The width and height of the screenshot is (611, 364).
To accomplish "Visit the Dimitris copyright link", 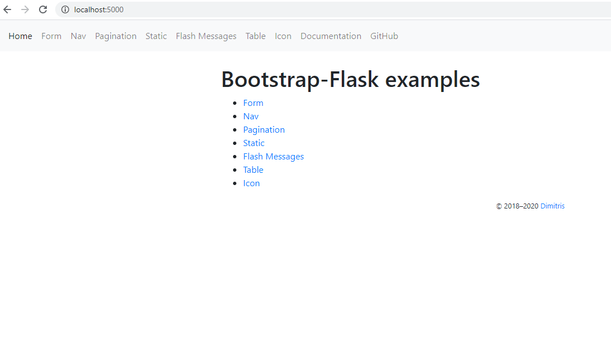I will pyautogui.click(x=552, y=206).
